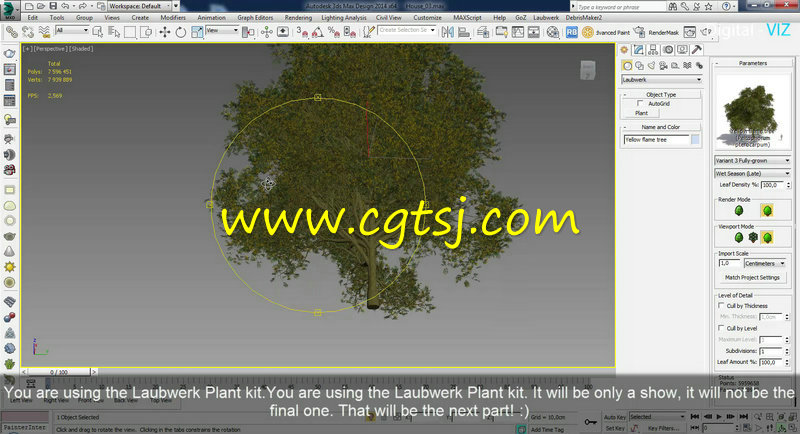
Task: Click the Leaf Density % value field
Action: 772,185
